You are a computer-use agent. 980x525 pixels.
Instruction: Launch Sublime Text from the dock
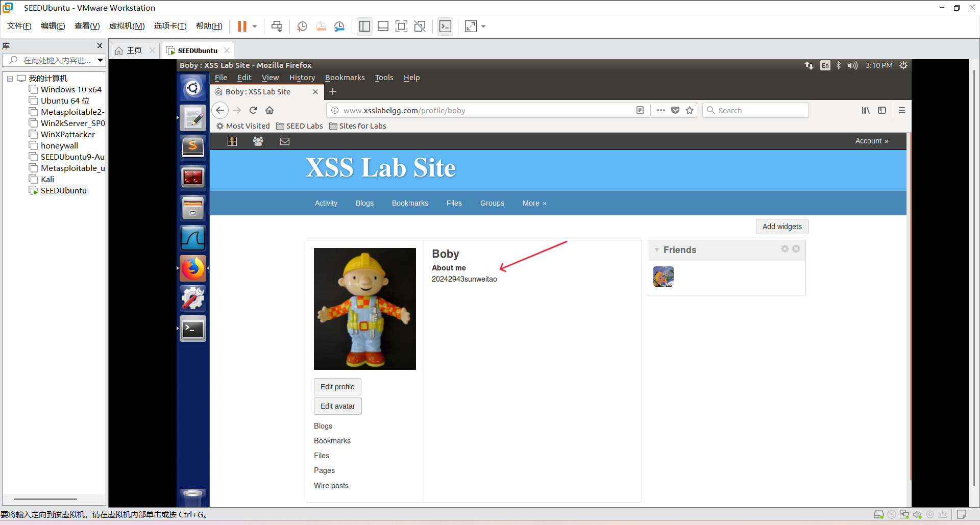point(193,148)
